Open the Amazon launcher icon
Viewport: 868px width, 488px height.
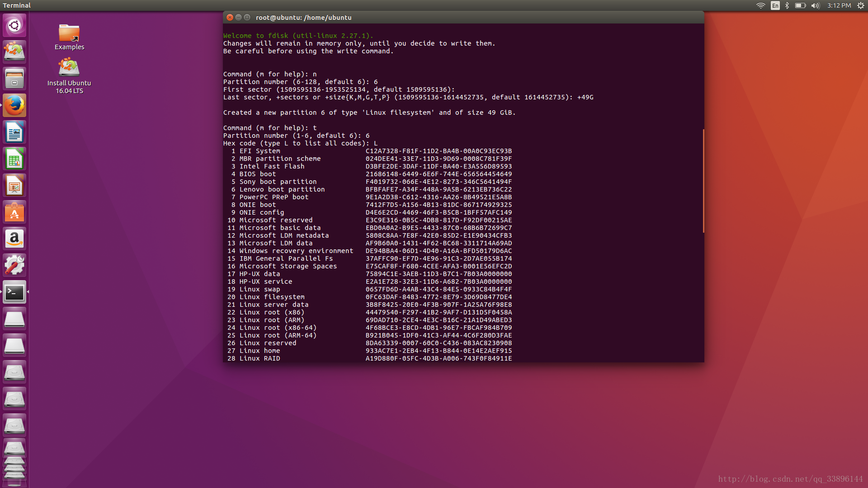pos(14,239)
